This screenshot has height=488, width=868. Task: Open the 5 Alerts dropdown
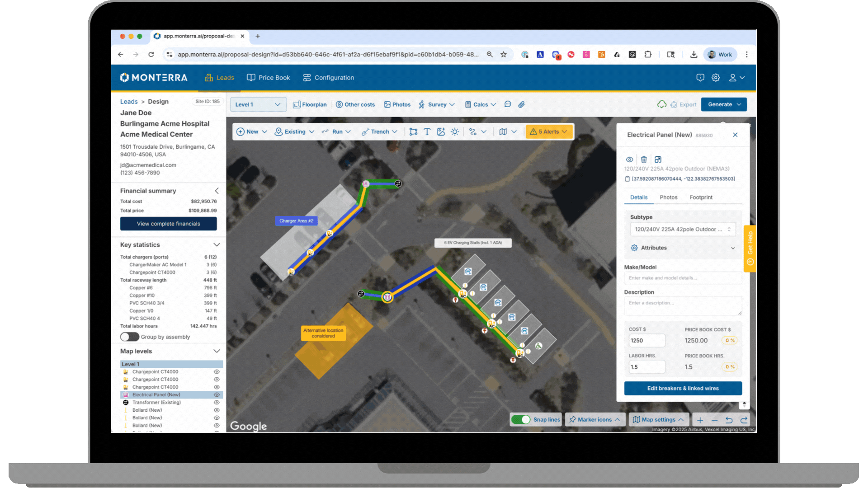coord(549,131)
